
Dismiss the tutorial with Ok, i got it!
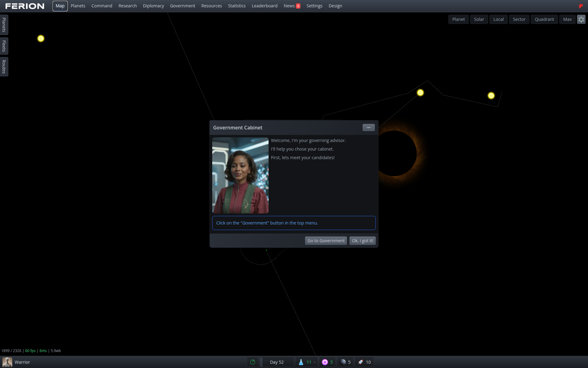[x=362, y=241]
